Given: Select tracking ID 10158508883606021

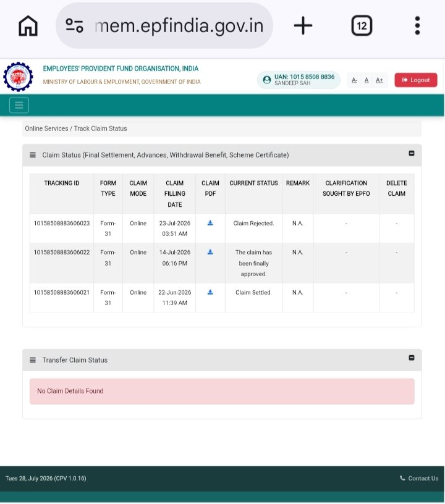Looking at the screenshot, I should click(x=62, y=293).
